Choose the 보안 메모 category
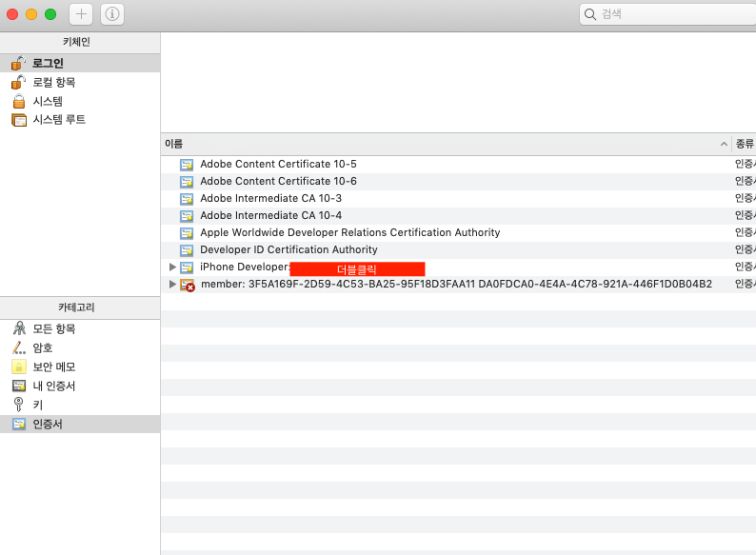The height and width of the screenshot is (555, 756). coord(80,367)
